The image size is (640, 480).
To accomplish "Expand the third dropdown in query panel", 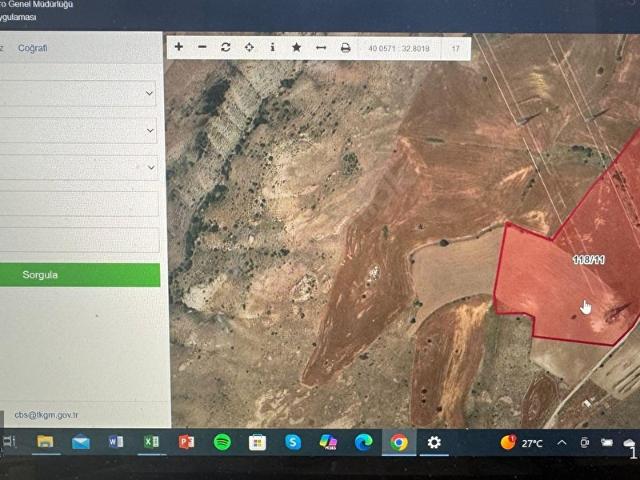I will click(80, 167).
